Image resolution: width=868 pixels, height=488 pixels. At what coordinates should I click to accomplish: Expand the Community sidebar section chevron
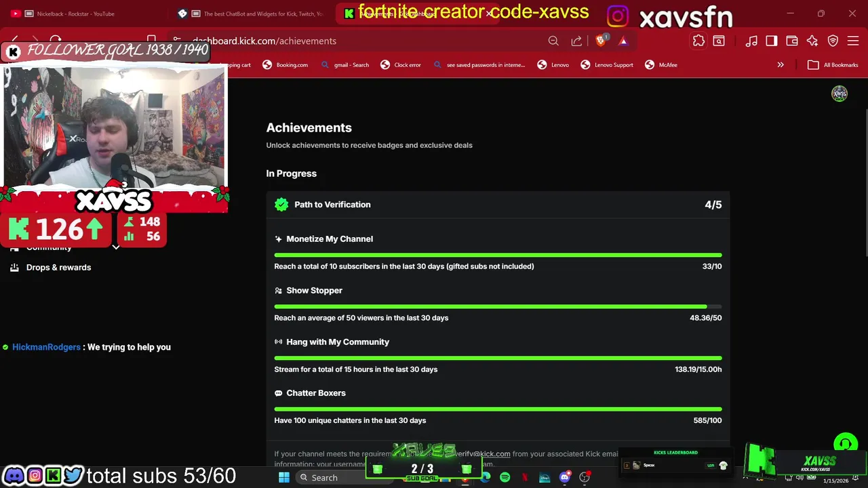(116, 247)
